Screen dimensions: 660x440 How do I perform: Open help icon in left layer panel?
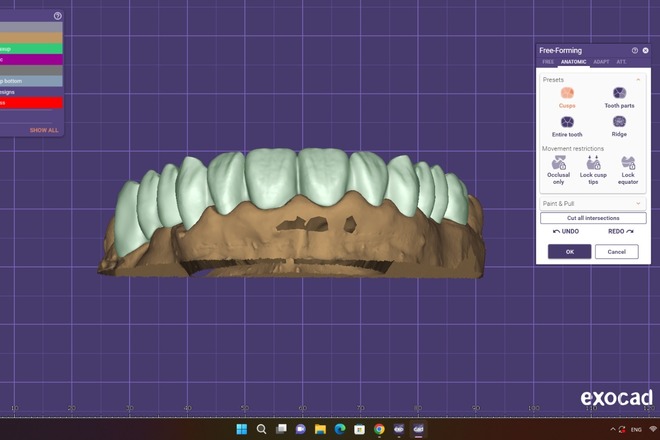click(x=58, y=16)
